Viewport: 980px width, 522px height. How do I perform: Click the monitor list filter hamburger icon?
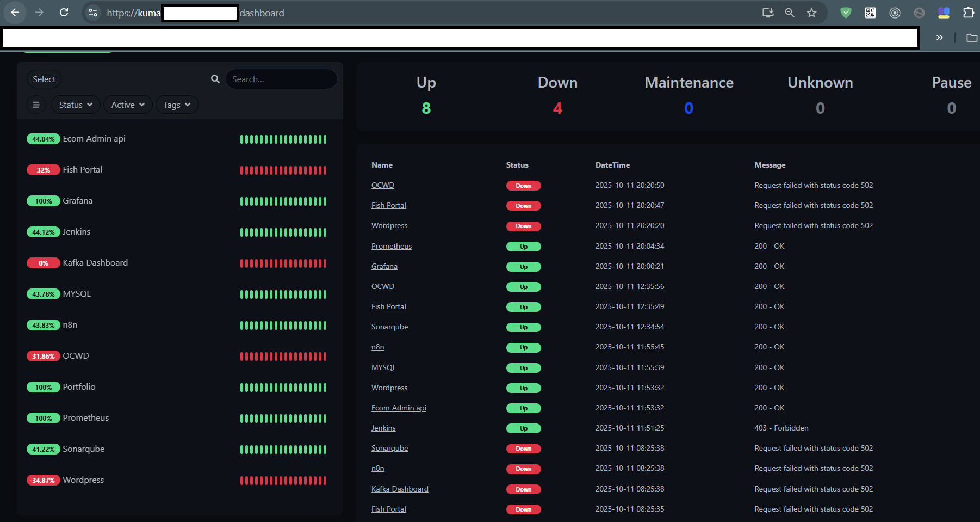36,105
